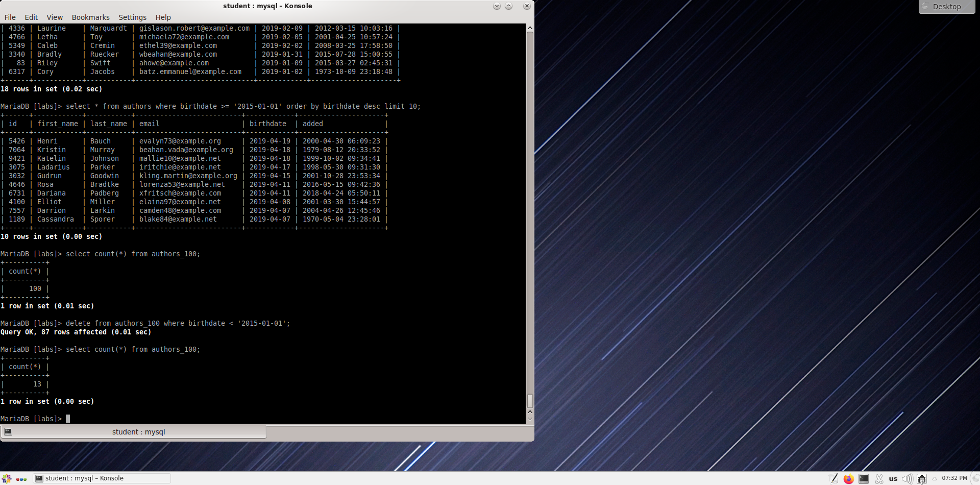The width and height of the screenshot is (980, 485).
Task: Click the terminal scrollbar up arrow
Action: coord(530,28)
